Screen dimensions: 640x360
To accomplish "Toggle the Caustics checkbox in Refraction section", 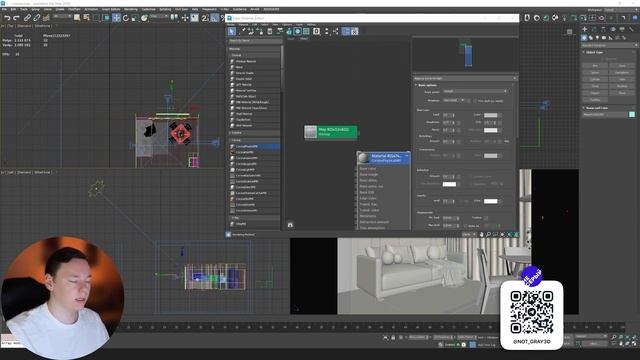I will (x=471, y=176).
